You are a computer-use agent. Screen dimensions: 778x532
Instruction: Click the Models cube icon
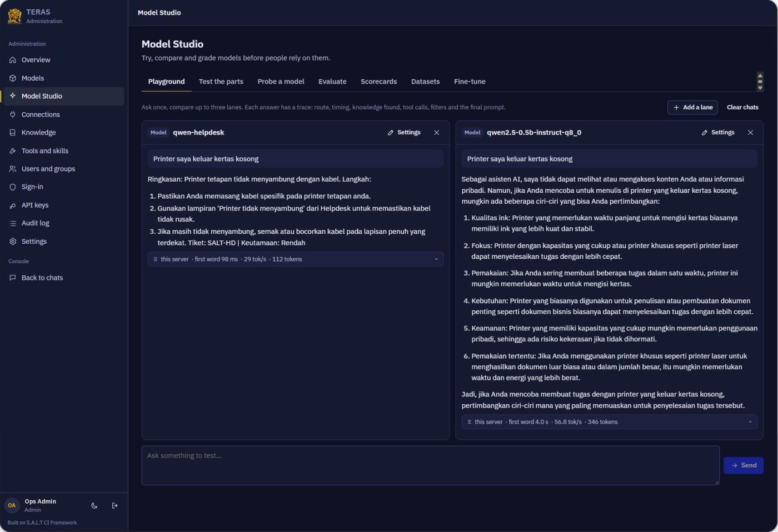(13, 78)
